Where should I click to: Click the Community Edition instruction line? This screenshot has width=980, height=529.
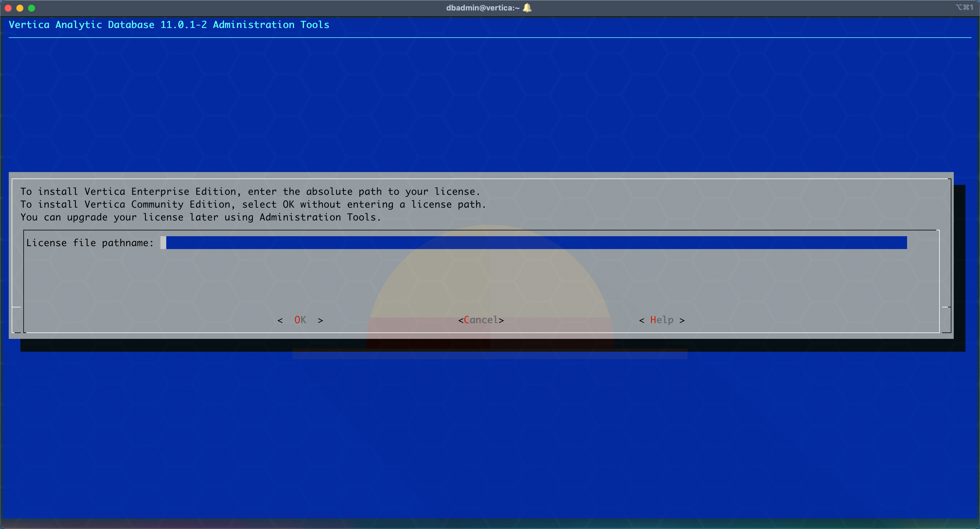[x=253, y=204]
